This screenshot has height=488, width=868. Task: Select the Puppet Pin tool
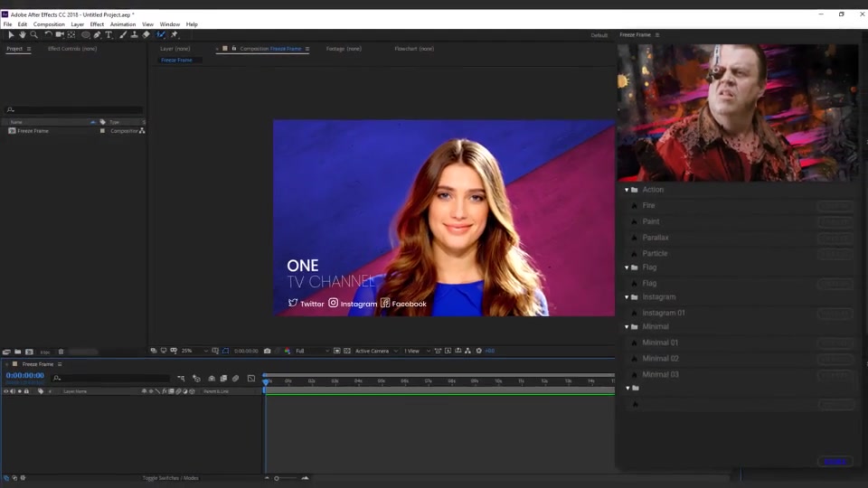coord(175,34)
